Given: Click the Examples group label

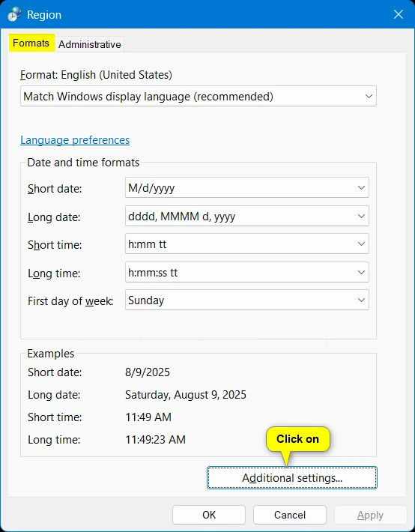Looking at the screenshot, I should tap(50, 354).
